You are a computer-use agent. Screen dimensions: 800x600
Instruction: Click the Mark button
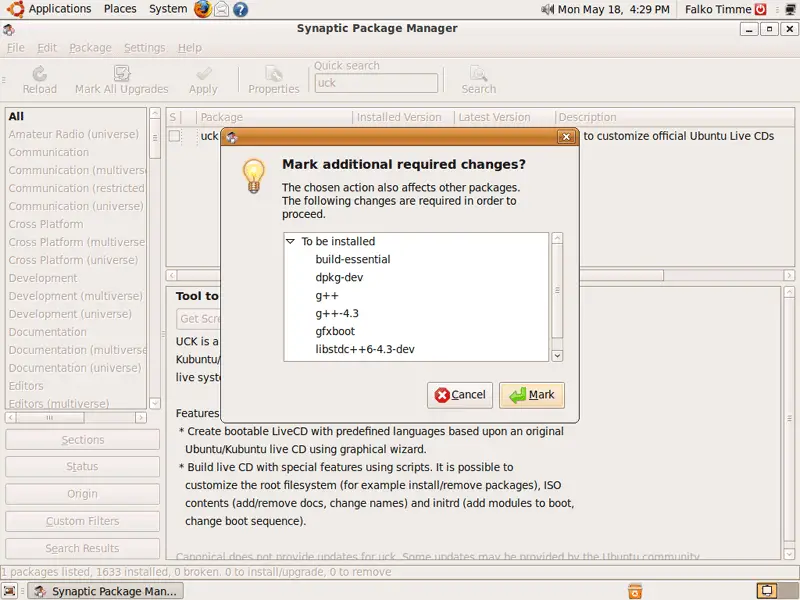point(532,395)
